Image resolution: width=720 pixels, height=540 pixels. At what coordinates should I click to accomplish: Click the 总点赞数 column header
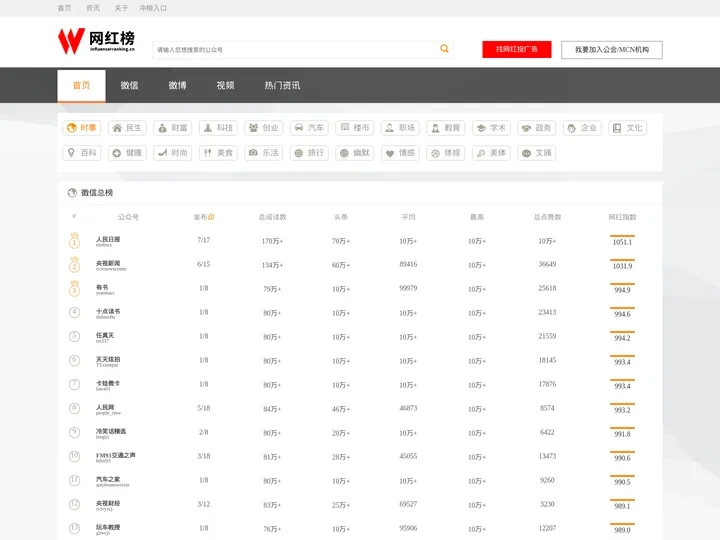(x=547, y=217)
